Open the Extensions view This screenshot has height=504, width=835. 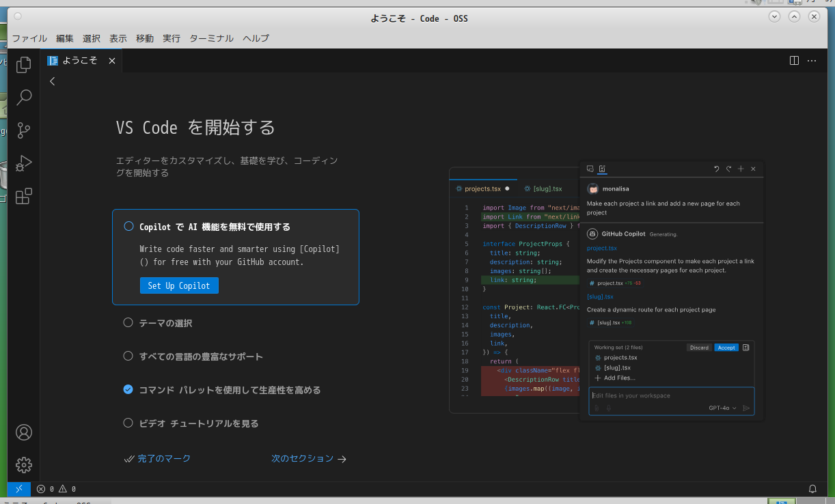pos(24,196)
